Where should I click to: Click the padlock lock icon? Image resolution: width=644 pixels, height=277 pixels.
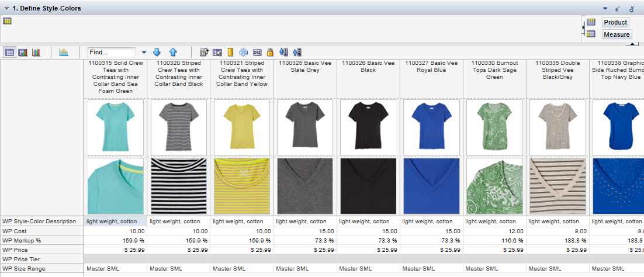pyautogui.click(x=270, y=52)
